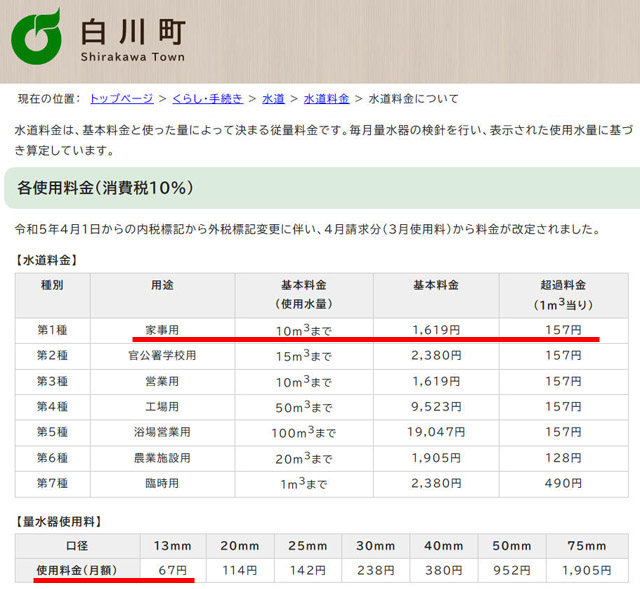This screenshot has width=640, height=589.
Task: Click the 15m³まで cell
Action: (304, 356)
